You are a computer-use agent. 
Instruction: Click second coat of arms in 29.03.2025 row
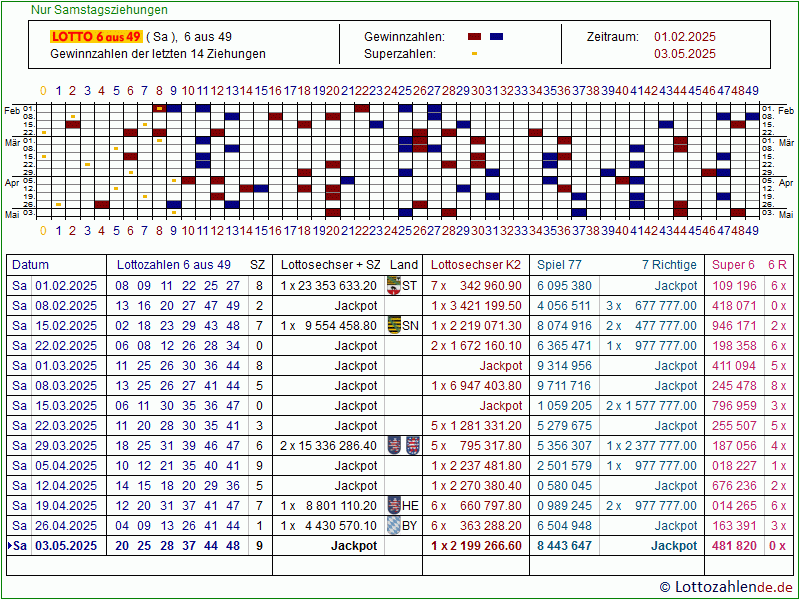click(412, 445)
